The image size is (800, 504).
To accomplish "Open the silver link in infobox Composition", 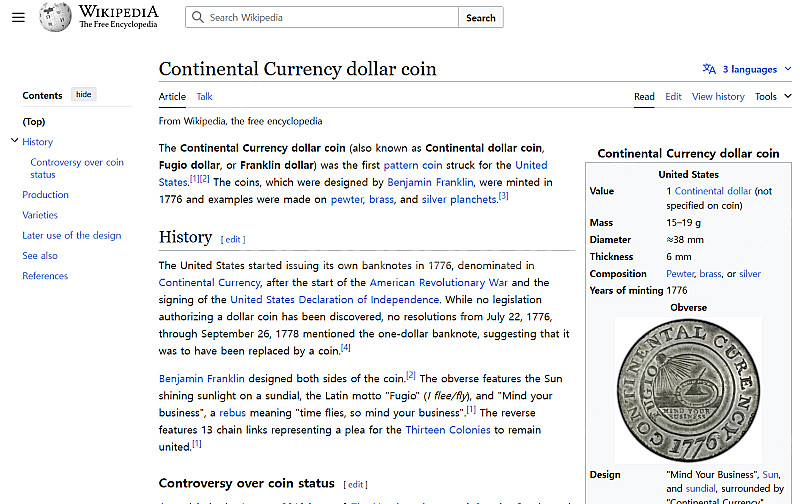I will (750, 274).
